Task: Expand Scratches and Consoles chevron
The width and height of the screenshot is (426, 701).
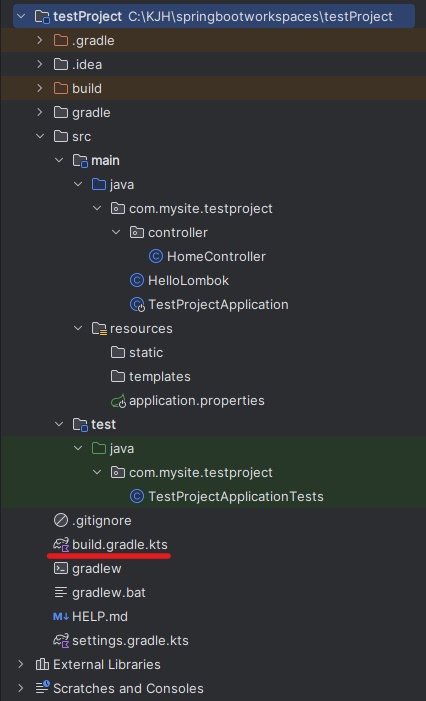Action: tap(21, 688)
